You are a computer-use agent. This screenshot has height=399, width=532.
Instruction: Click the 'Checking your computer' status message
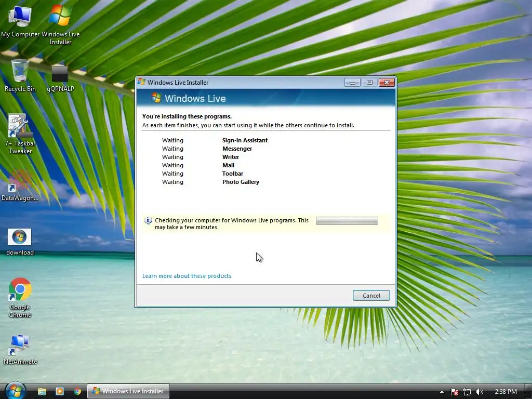232,223
